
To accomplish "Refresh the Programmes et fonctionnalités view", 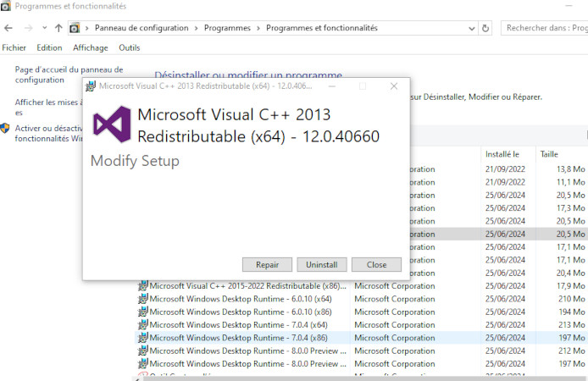I will click(485, 28).
